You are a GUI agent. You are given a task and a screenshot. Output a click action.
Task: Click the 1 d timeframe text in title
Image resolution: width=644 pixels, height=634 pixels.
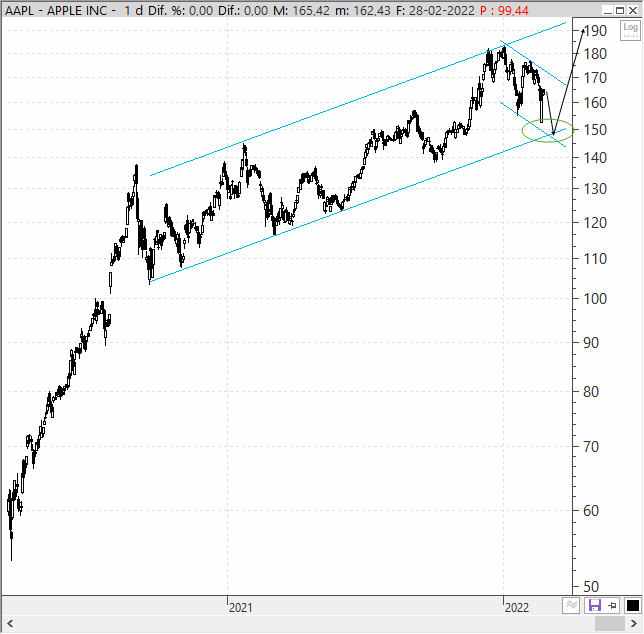pos(133,10)
